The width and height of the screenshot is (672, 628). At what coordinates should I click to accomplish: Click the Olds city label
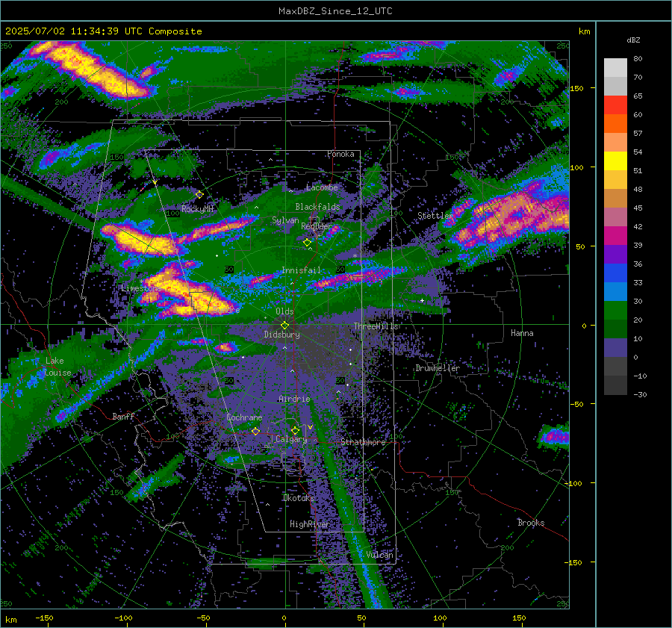(x=284, y=311)
